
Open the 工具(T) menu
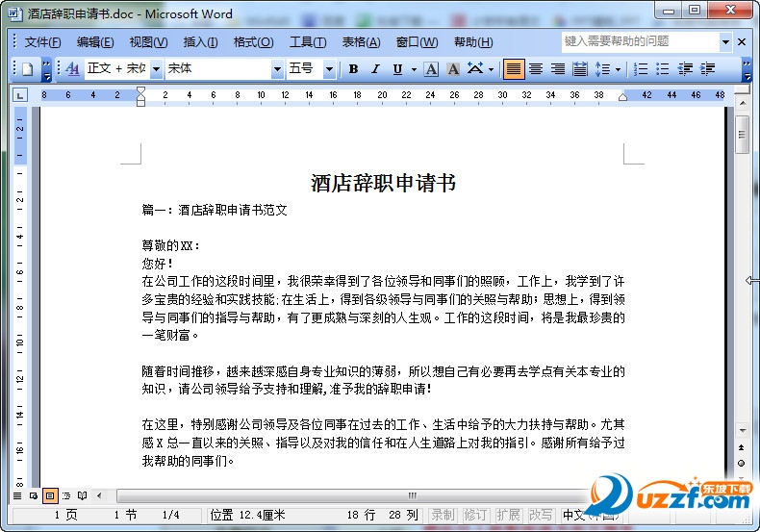tap(308, 42)
